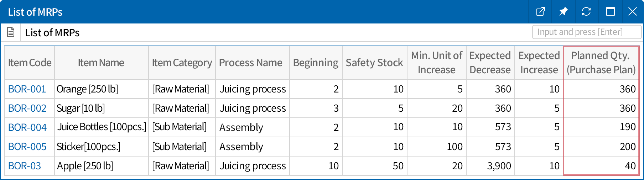Close the List of MRPs panel

tap(632, 12)
